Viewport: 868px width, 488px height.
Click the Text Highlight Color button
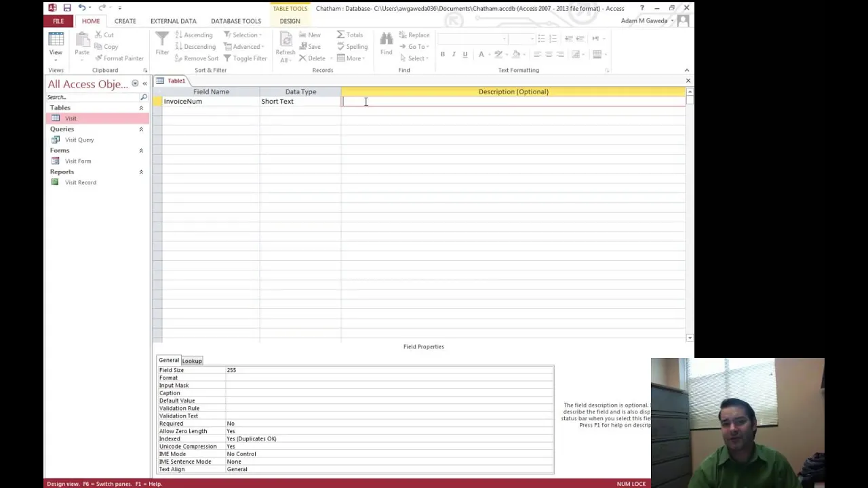(498, 54)
